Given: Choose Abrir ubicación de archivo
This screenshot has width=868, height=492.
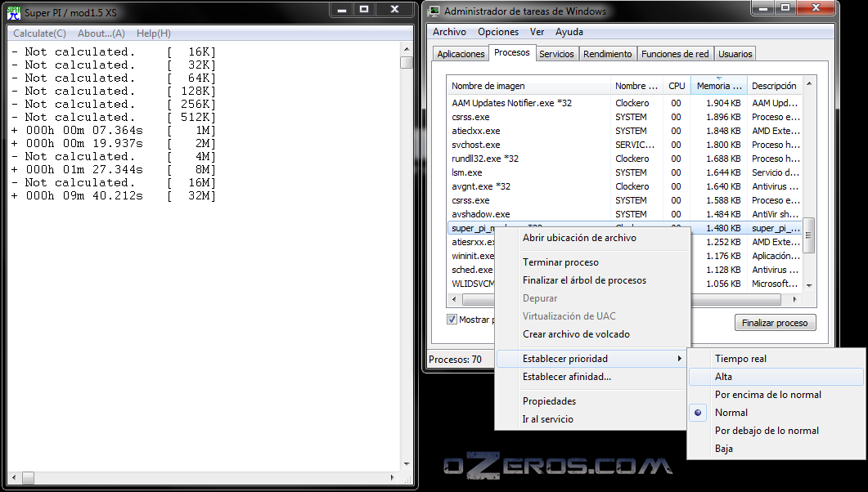Looking at the screenshot, I should pyautogui.click(x=579, y=238).
